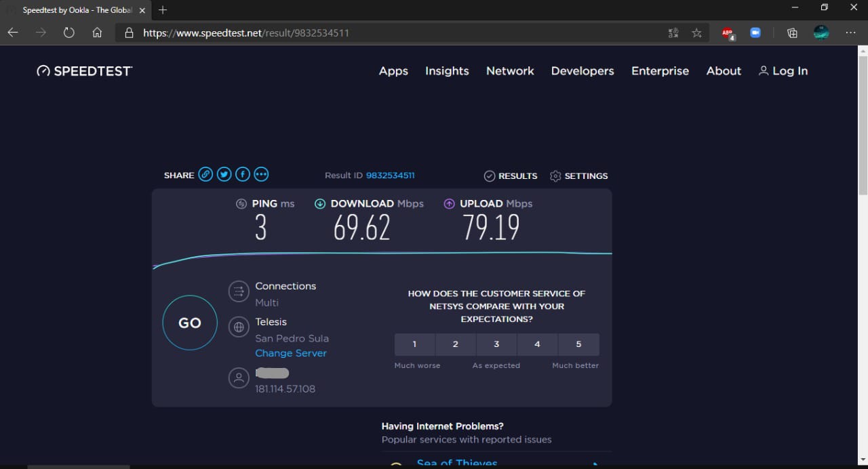Go back in browser

13,33
